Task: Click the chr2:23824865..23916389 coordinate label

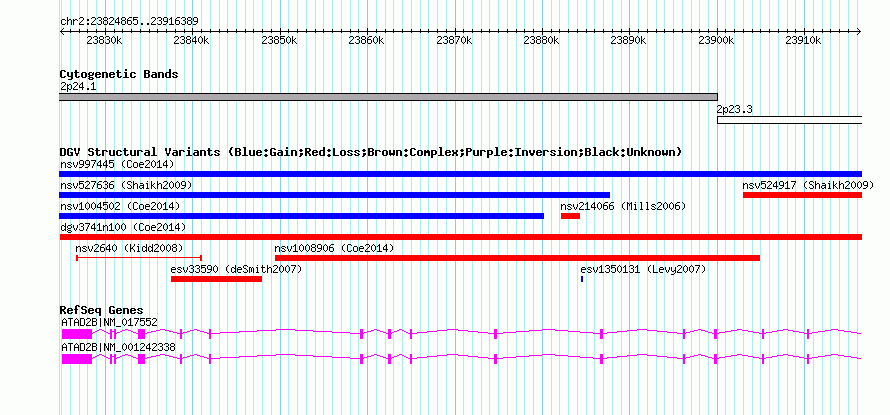Action: [x=129, y=22]
